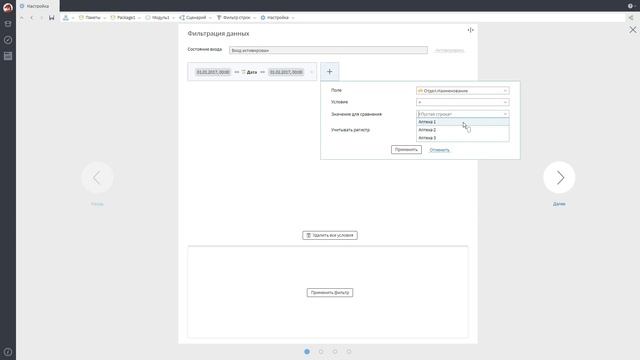Image resolution: width=640 pixels, height=360 pixels.
Task: Click the second date value in condition
Action: coord(286,72)
